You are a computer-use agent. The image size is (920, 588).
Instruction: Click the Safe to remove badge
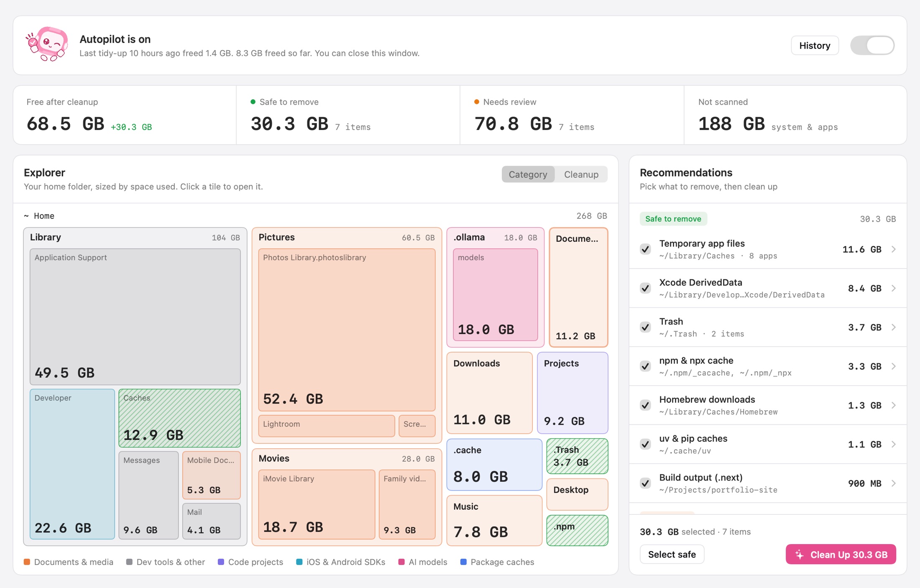(673, 219)
